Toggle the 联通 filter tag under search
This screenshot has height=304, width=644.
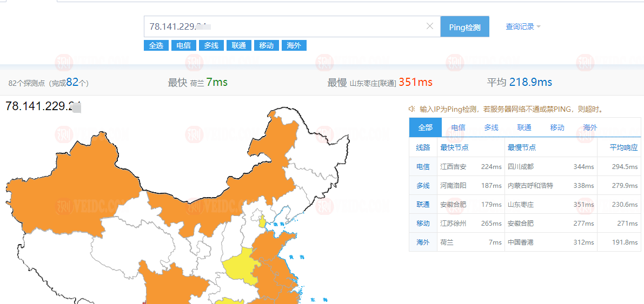(238, 45)
